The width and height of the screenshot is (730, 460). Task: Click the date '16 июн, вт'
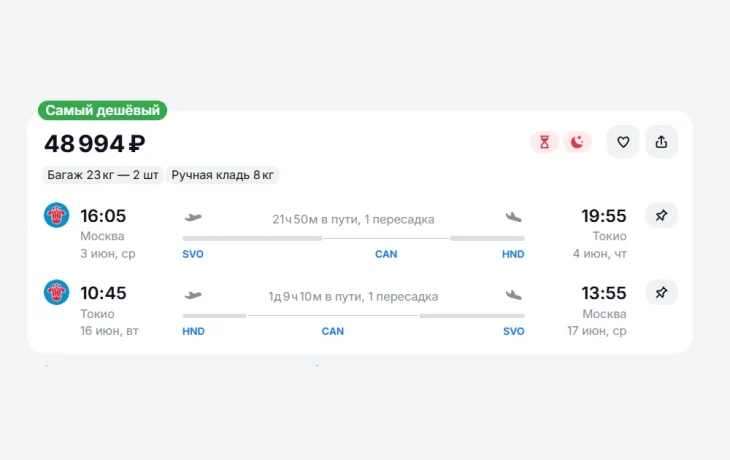(x=109, y=331)
